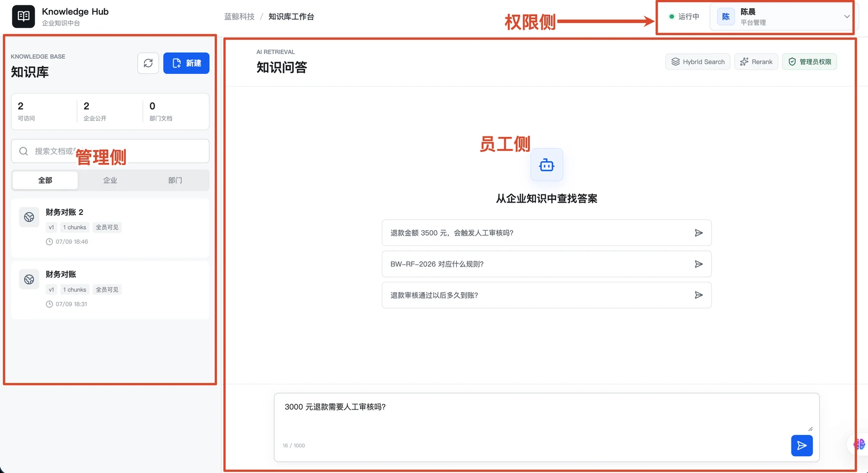Viewport: 868px width, 473px height.
Task: Expand user menu chevron arrow
Action: pyautogui.click(x=846, y=17)
